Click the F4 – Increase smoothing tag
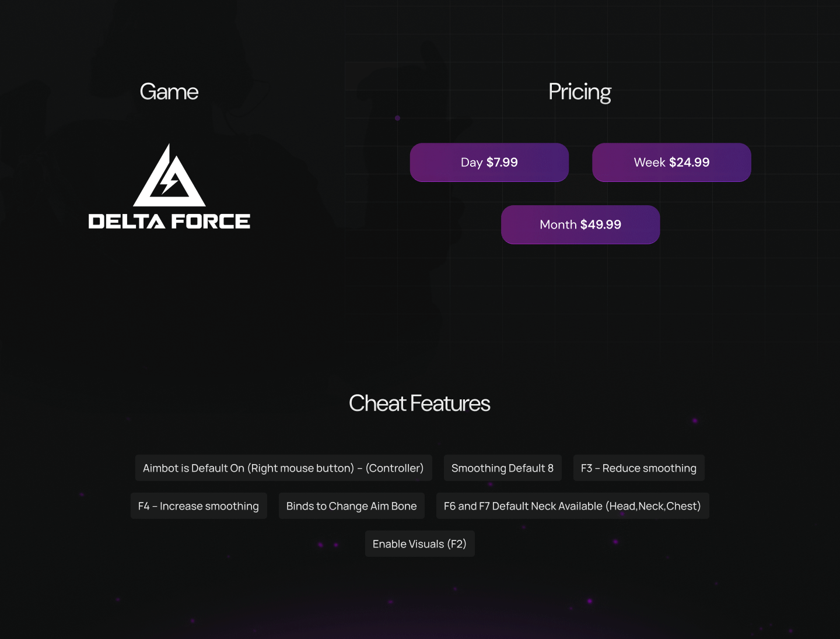840x639 pixels. [x=198, y=506]
